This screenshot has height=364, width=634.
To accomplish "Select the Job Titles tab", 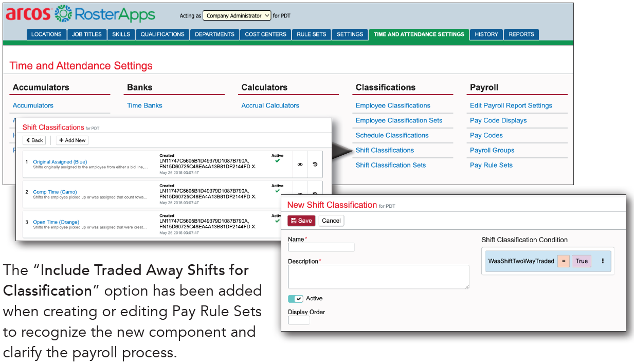I will click(x=86, y=34).
